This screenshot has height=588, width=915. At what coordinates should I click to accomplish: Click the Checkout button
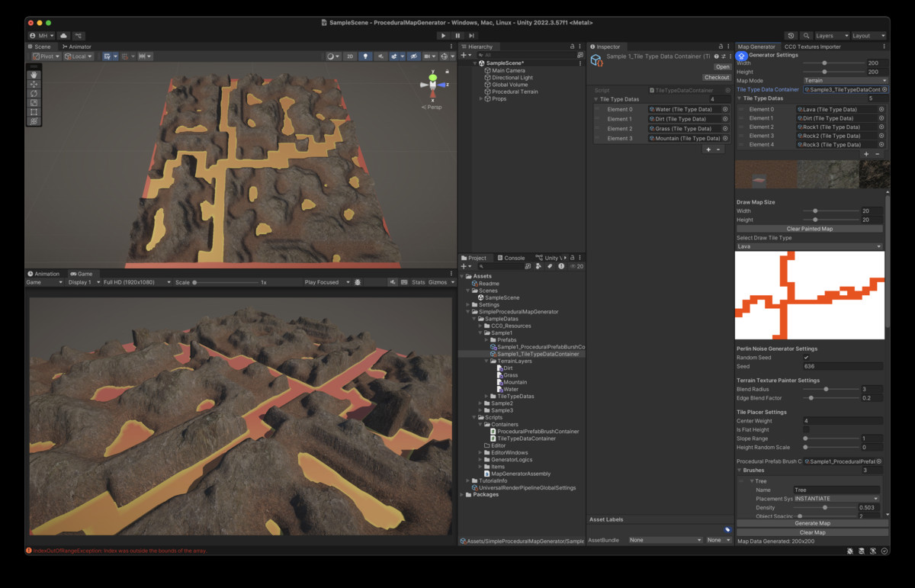[x=717, y=77]
